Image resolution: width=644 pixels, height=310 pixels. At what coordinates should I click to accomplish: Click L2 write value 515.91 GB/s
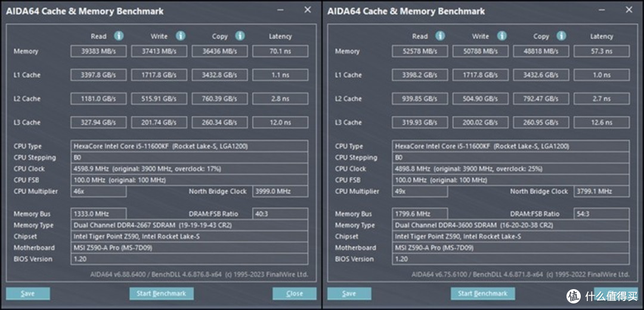[x=159, y=99]
